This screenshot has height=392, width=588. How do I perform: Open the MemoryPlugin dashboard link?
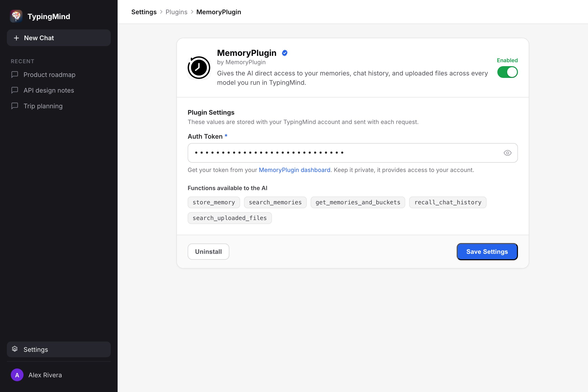[x=294, y=170]
